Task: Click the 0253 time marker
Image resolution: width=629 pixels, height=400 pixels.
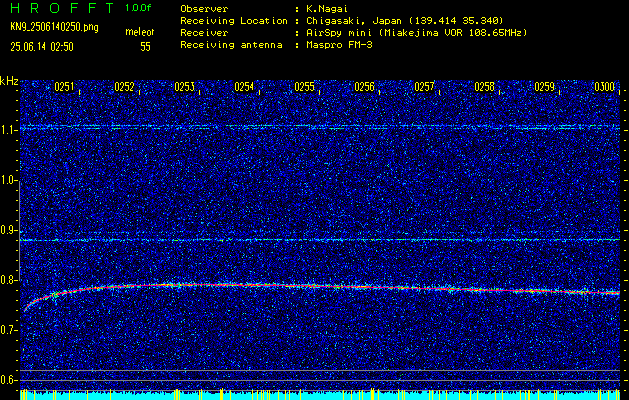Action: (x=185, y=87)
